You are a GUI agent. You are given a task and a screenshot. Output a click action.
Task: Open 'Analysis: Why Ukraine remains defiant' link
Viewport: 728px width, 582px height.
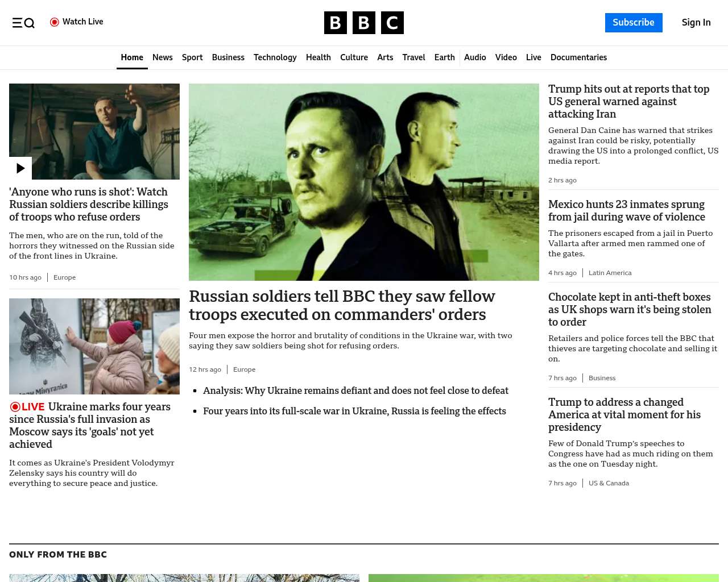tap(355, 390)
